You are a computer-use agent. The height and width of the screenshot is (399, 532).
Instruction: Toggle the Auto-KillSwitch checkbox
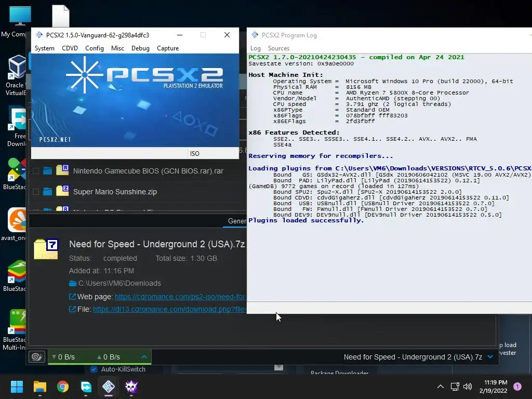point(94,369)
